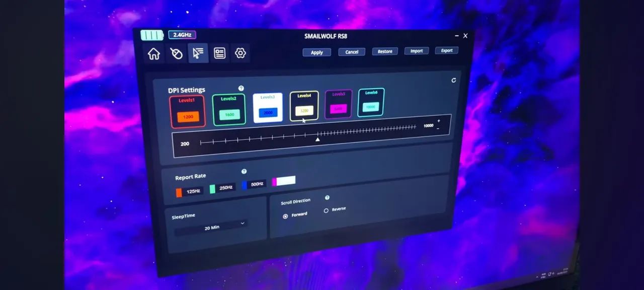
Task: Click the help icon beside Scroll Direction
Action: [327, 198]
